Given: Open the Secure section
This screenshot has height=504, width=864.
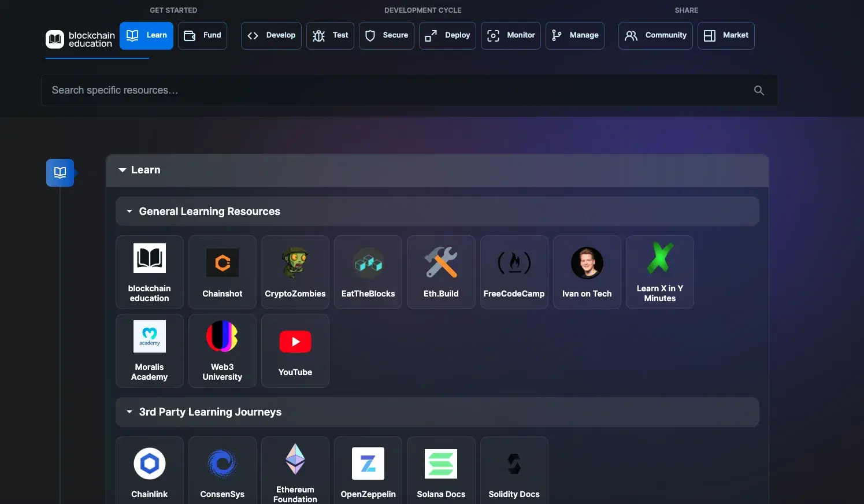Looking at the screenshot, I should coord(386,35).
